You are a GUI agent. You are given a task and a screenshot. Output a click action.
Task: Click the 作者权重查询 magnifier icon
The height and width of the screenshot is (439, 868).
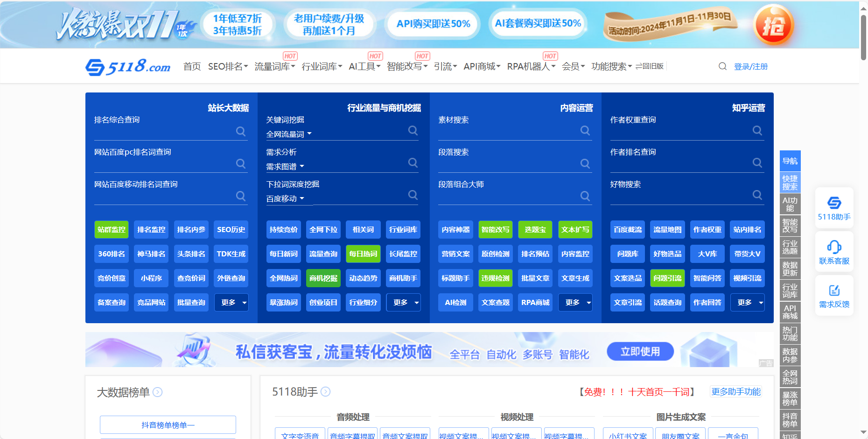tap(757, 131)
